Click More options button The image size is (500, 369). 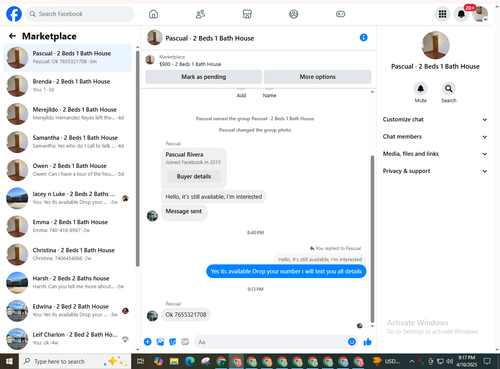click(x=317, y=77)
